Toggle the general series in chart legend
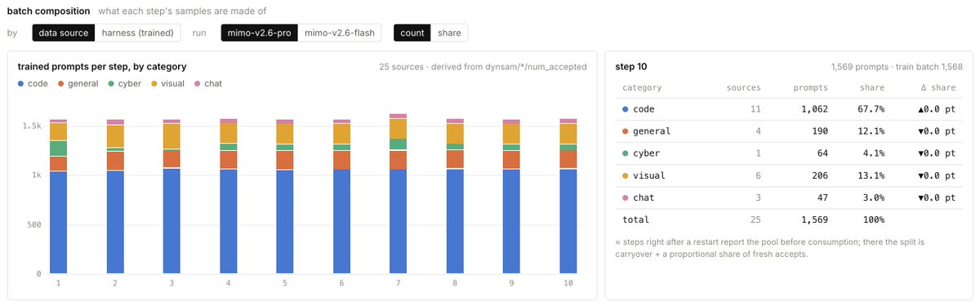 [x=78, y=83]
